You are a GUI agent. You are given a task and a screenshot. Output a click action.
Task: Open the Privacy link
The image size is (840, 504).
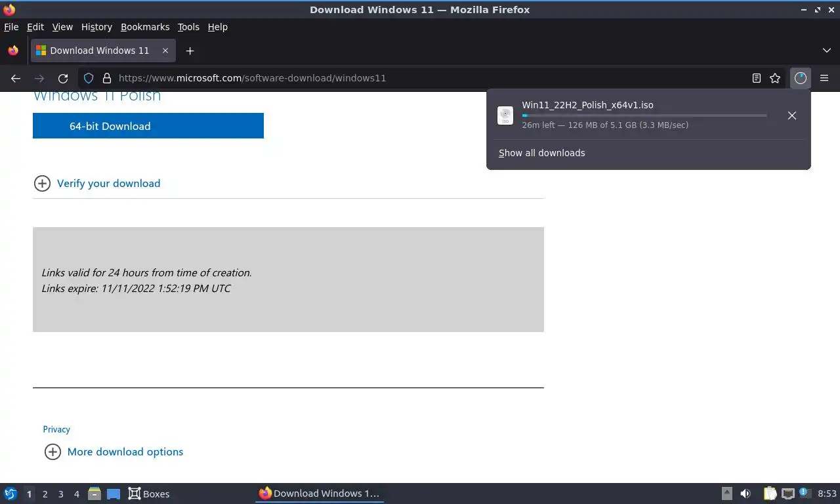click(56, 429)
